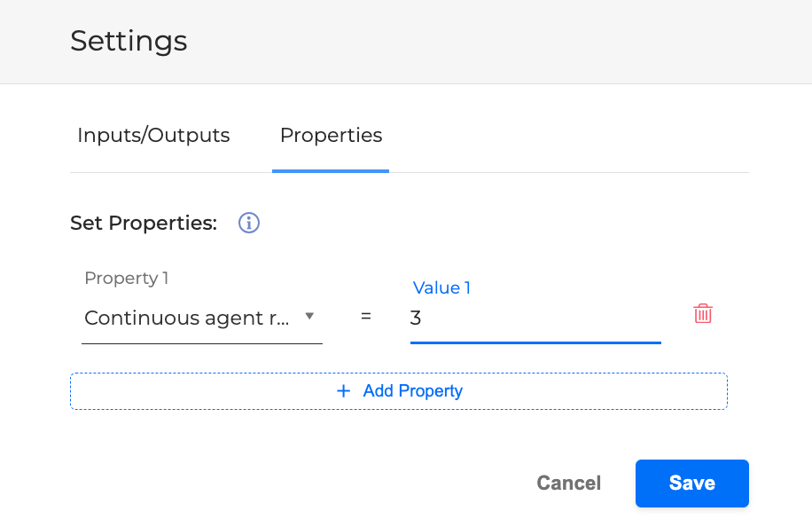812x527 pixels.
Task: Click the blue underline of the Value 1 field
Action: [535, 342]
